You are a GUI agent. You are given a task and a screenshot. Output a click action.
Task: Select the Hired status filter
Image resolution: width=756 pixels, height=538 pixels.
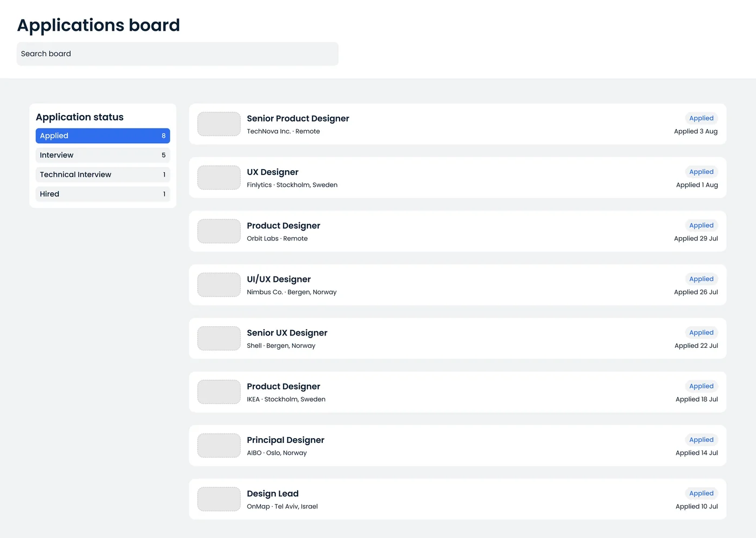pos(103,194)
